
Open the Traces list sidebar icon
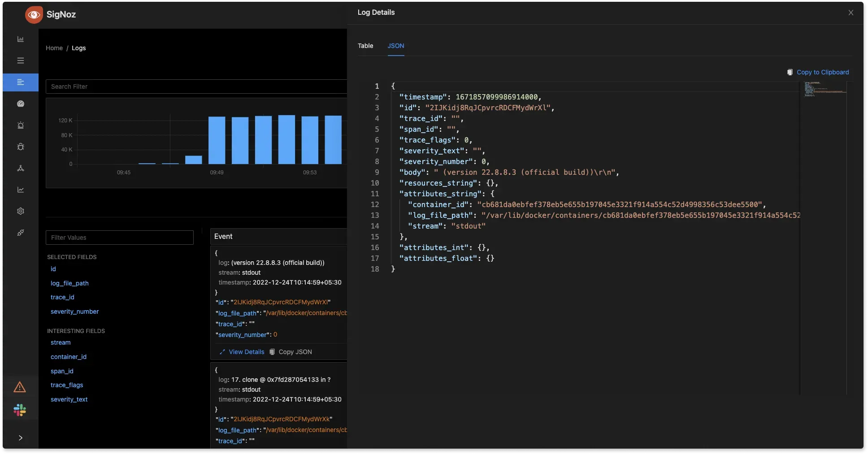(21, 61)
